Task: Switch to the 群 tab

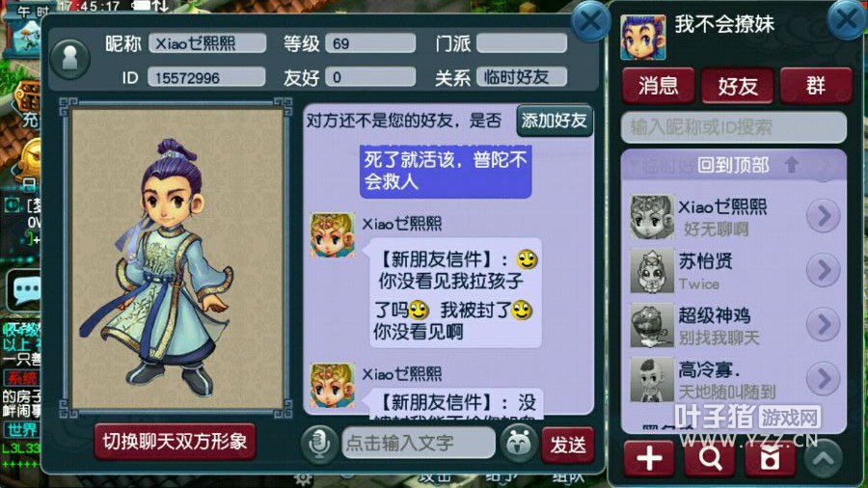Action: click(816, 86)
